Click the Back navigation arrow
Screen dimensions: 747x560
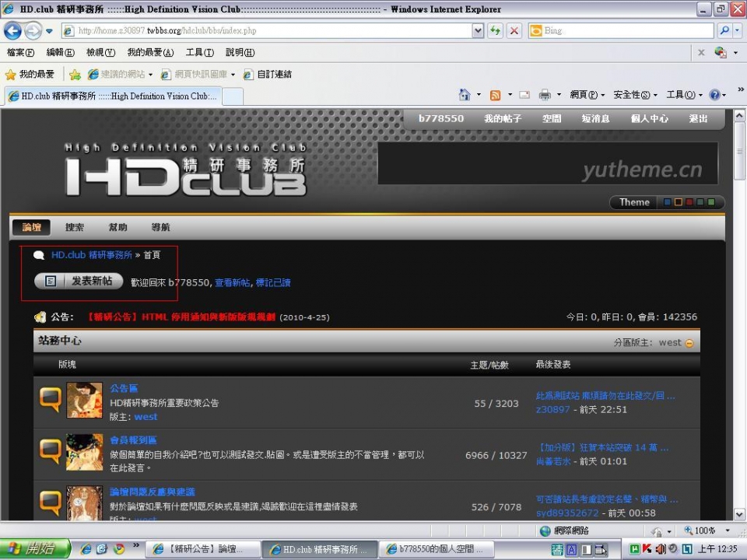tap(13, 31)
